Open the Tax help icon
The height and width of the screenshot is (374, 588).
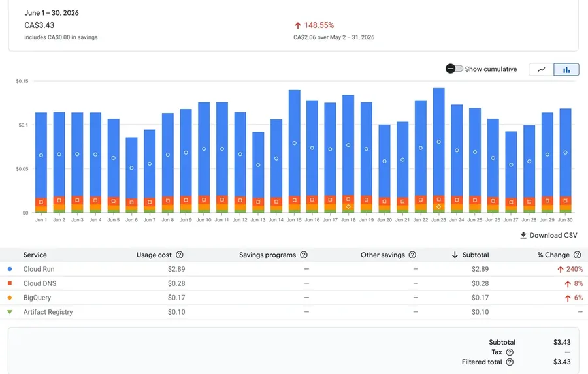[x=510, y=352]
